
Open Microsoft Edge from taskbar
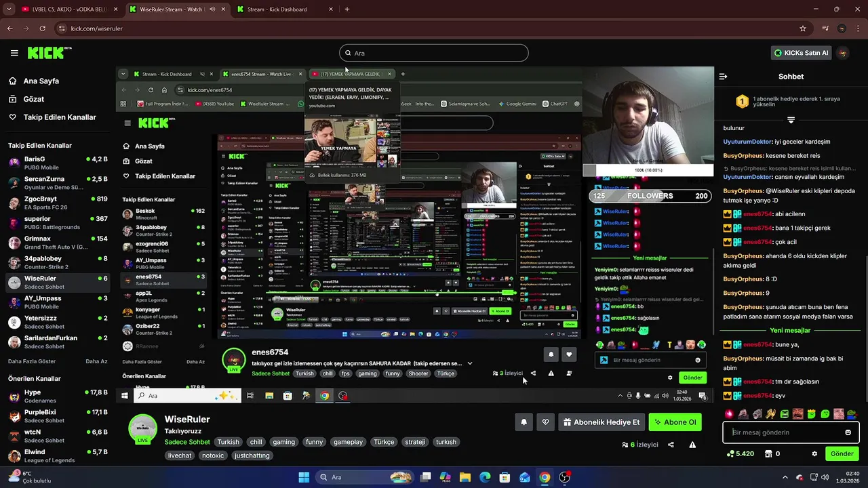pyautogui.click(x=485, y=477)
